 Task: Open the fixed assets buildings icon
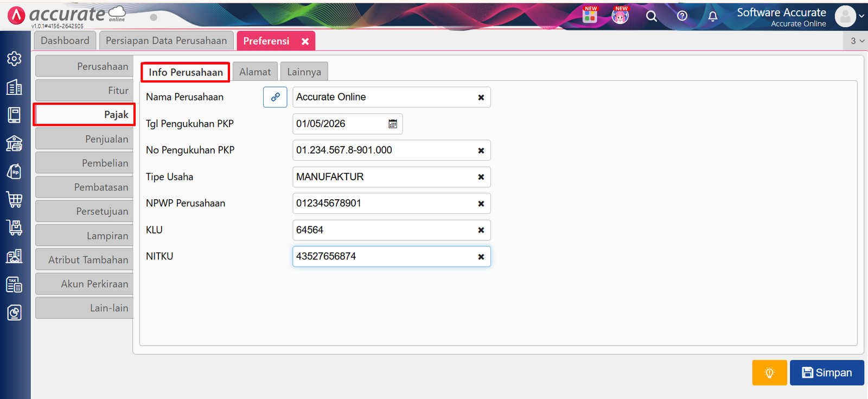coord(15,256)
